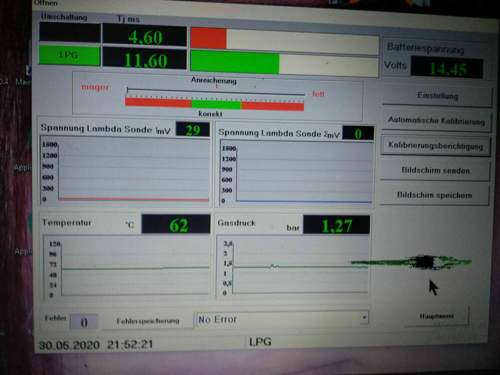The image size is (500, 375).
Task: Open the Öffnen menu
Action: click(46, 3)
